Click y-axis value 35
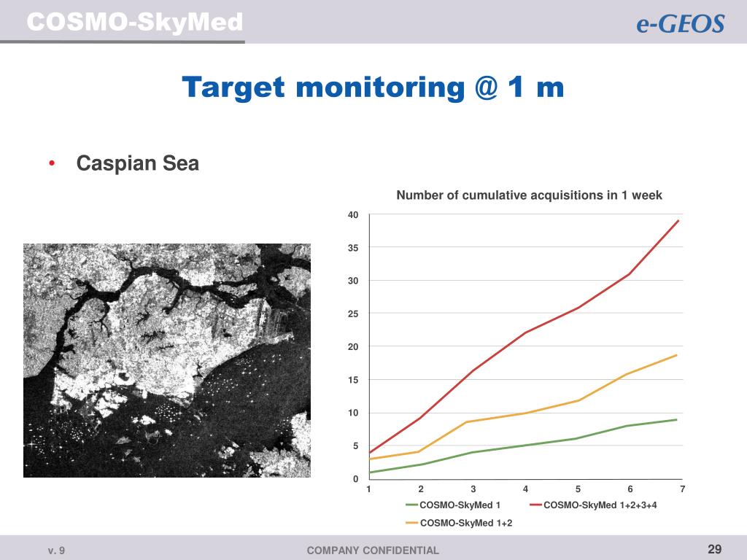The height and width of the screenshot is (560, 747). click(x=353, y=248)
